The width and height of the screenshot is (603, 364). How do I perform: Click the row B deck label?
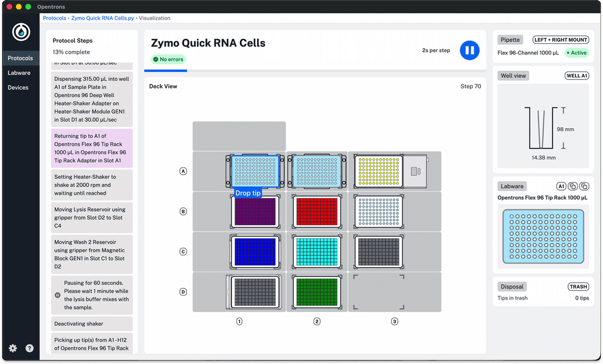[183, 211]
